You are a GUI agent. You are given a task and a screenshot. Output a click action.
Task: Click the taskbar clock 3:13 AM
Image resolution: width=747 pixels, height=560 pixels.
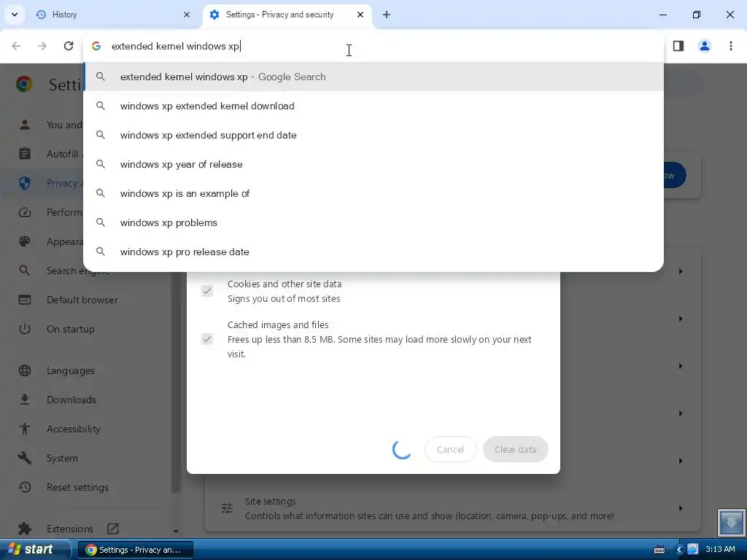[720, 550]
